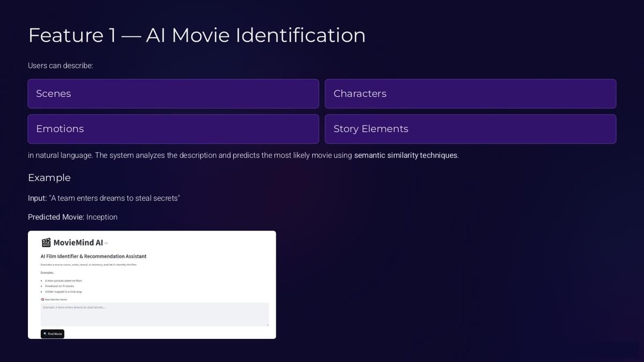The height and width of the screenshot is (362, 644).
Task: Click the "A killer trapped in a time loop" example
Action: [63, 292]
